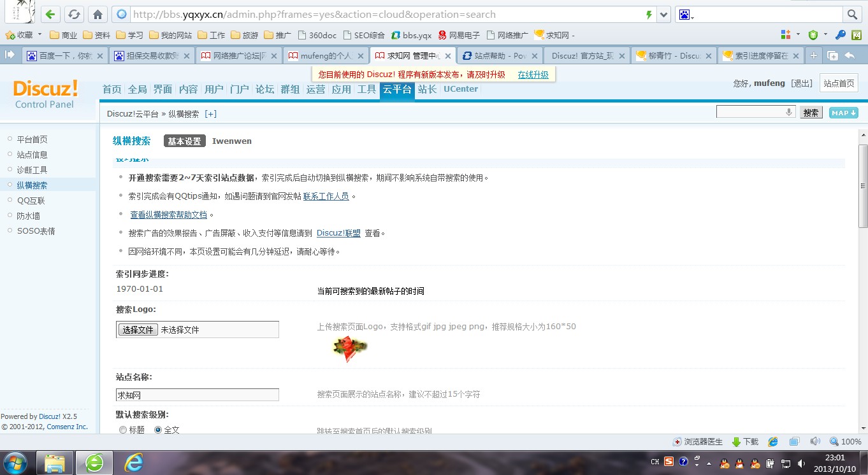Click the status bar speaker mute icon

[815, 441]
